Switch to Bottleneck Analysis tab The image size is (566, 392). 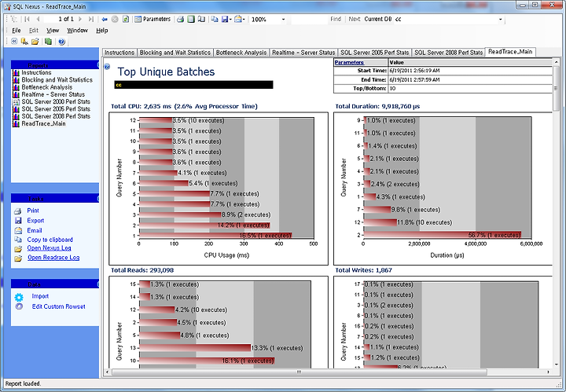coord(241,53)
